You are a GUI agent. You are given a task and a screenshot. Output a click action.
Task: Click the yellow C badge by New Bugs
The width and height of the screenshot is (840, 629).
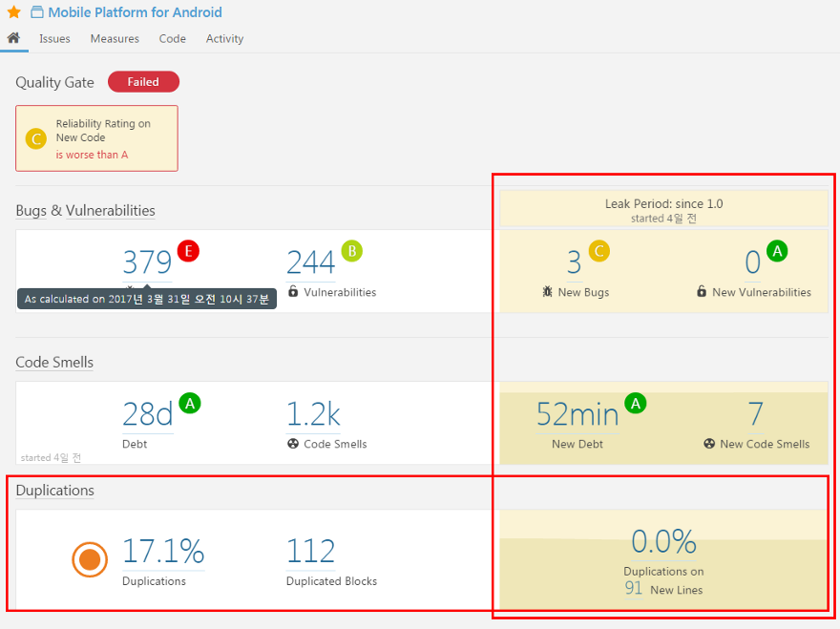[598, 251]
